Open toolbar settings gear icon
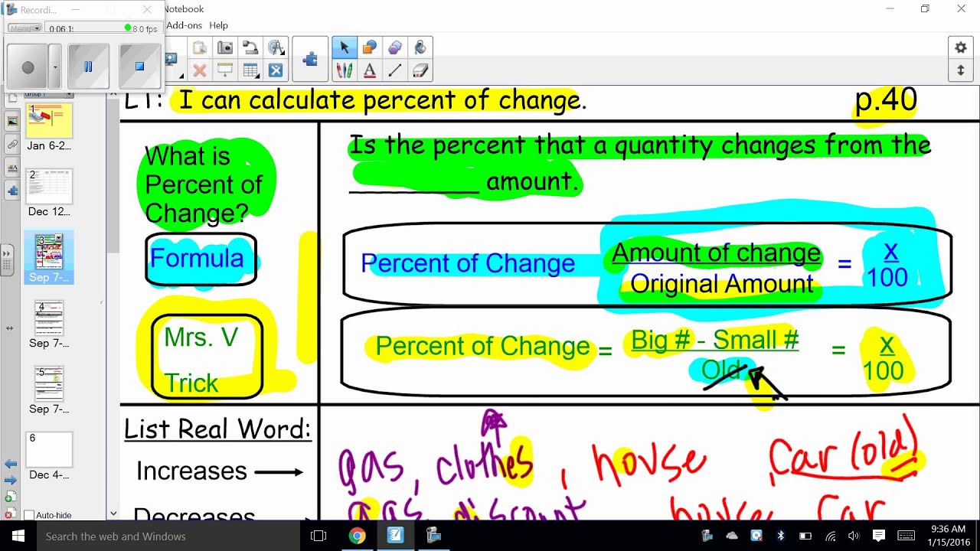 point(960,47)
